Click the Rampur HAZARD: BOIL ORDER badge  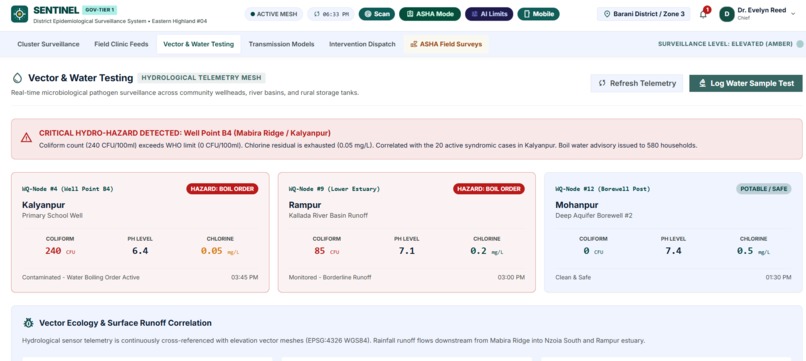(x=489, y=189)
